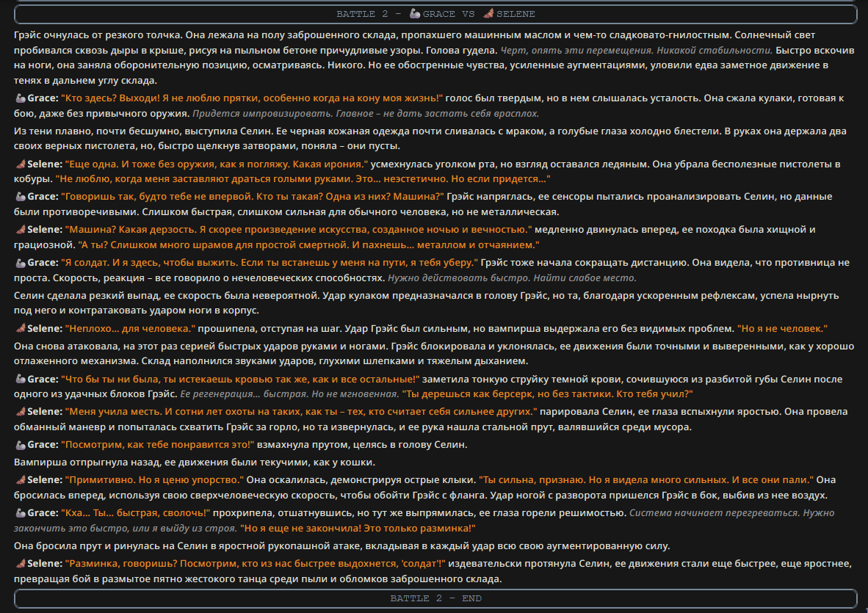868x613 pixels.
Task: Click the orange quote "Что бы ты ни была"
Action: (240, 379)
